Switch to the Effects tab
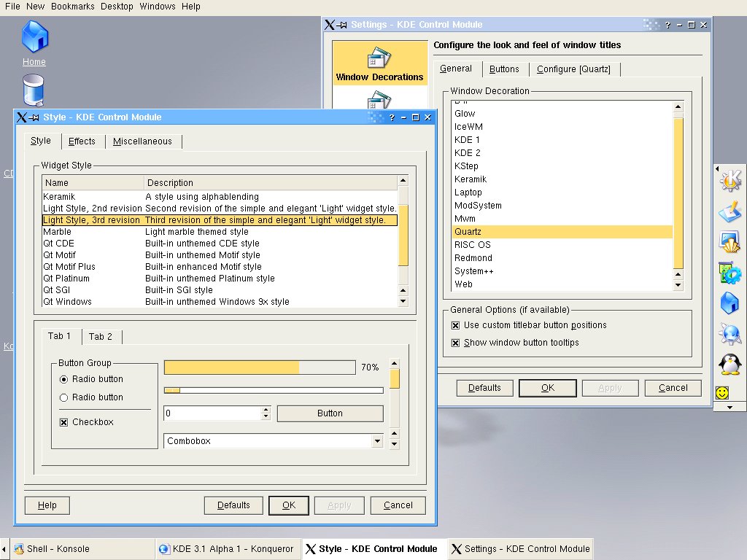The image size is (747, 560). coord(82,141)
